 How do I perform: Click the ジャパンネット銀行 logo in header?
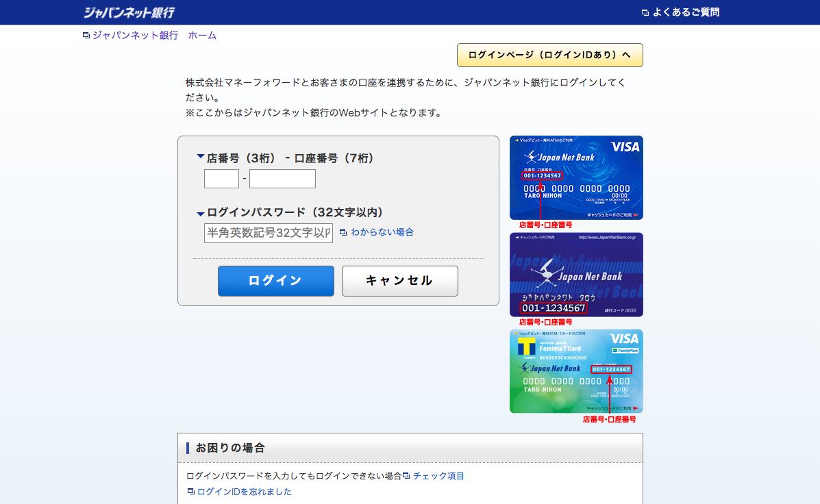point(129,12)
